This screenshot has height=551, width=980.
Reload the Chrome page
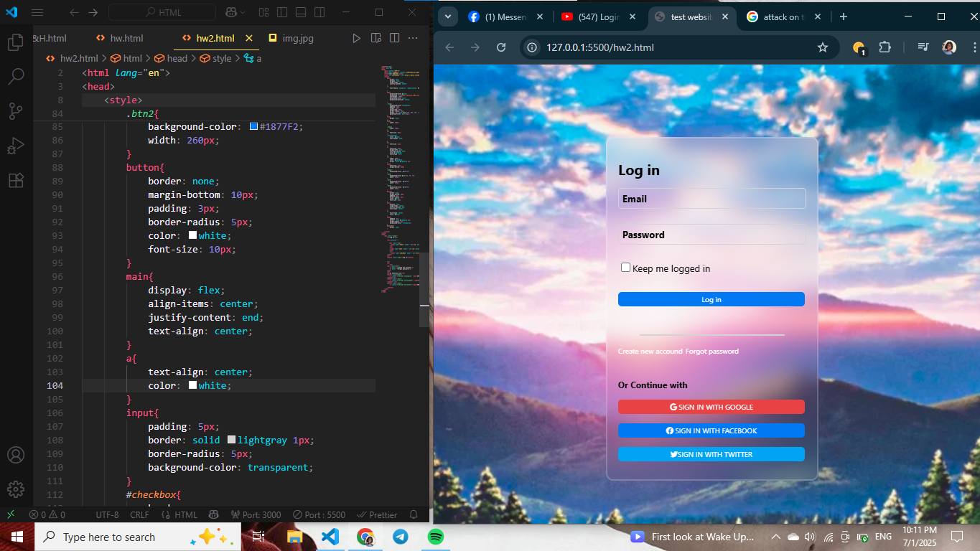tap(501, 47)
